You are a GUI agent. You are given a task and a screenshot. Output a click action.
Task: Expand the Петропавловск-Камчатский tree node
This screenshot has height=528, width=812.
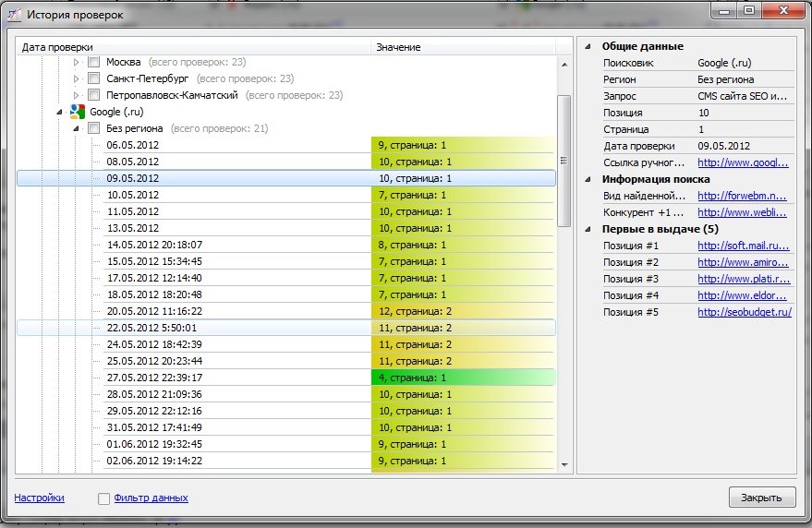tap(77, 95)
